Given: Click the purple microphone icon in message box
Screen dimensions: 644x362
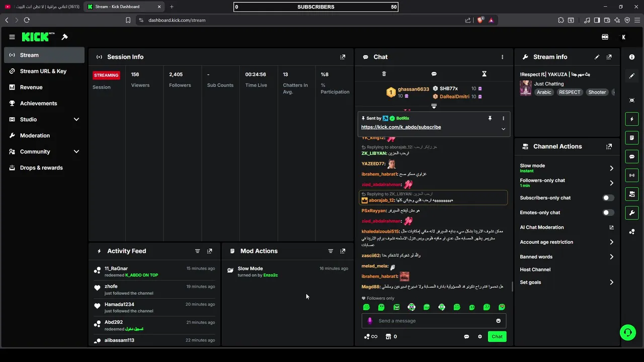Looking at the screenshot, I should (x=370, y=321).
